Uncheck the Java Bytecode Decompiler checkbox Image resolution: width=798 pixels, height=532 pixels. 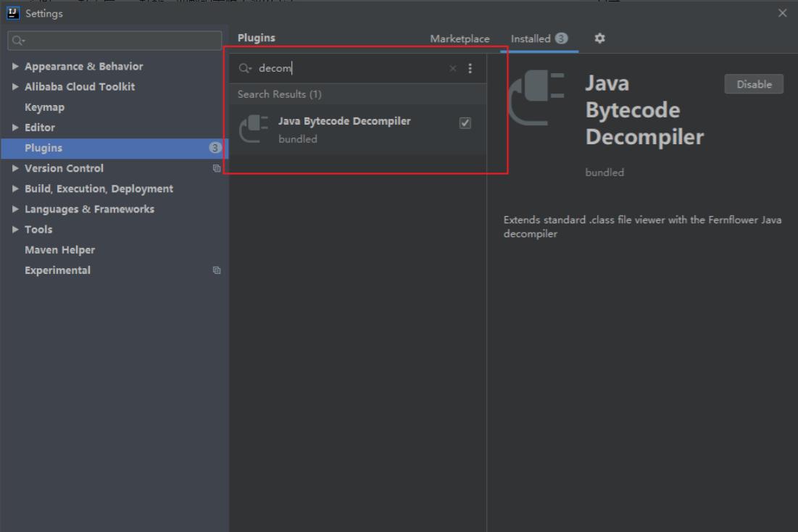(465, 123)
